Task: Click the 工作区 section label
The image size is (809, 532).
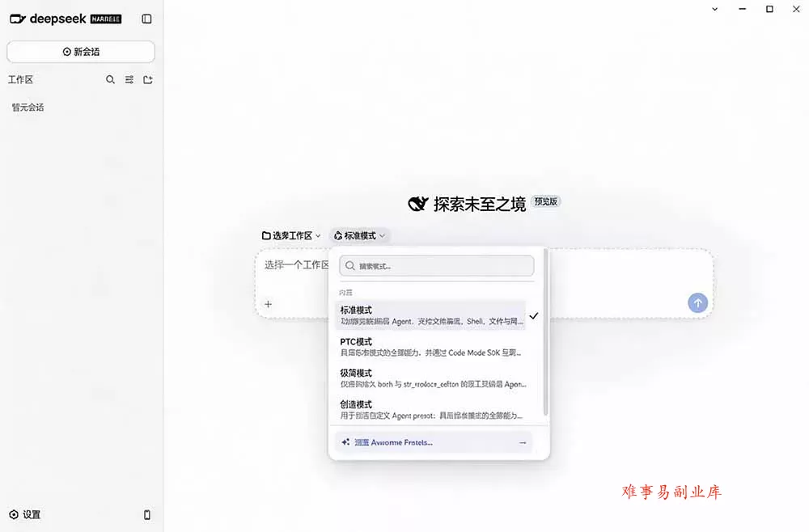Action: pyautogui.click(x=21, y=79)
